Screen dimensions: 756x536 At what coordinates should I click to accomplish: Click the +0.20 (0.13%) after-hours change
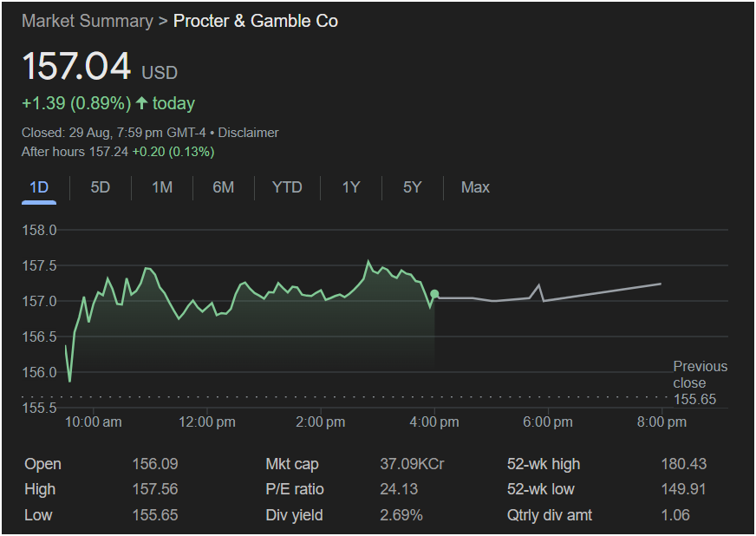(x=173, y=152)
